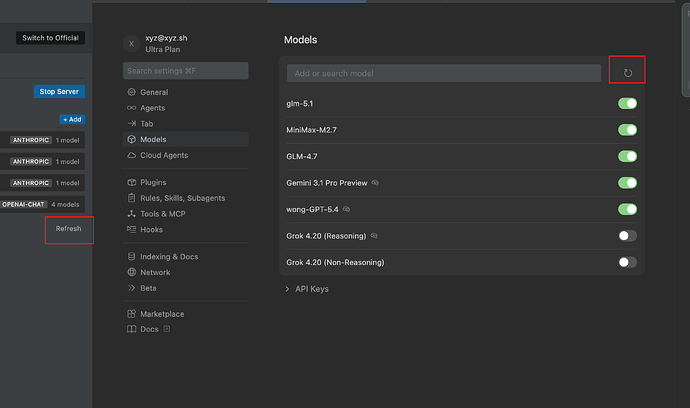The image size is (690, 408).
Task: Click the Indexing & Docs database icon
Action: [x=131, y=256]
